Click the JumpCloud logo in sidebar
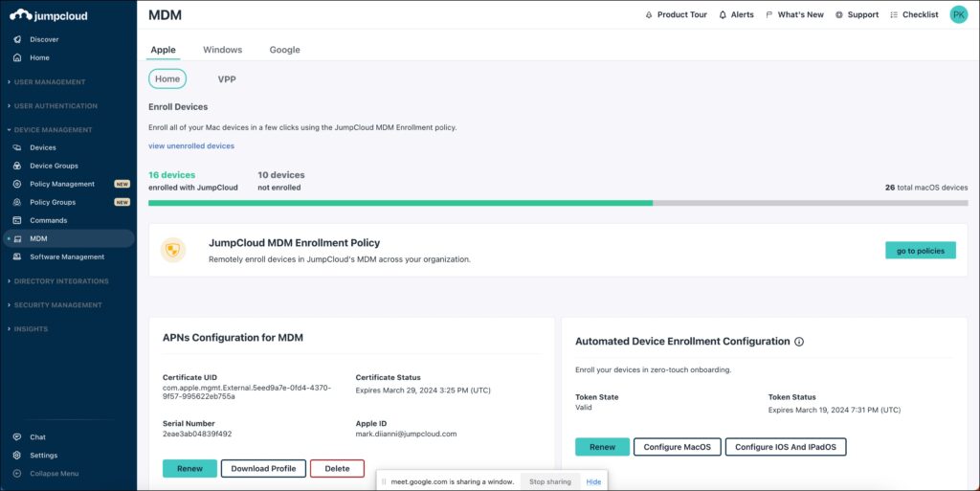The image size is (980, 491). coord(48,15)
